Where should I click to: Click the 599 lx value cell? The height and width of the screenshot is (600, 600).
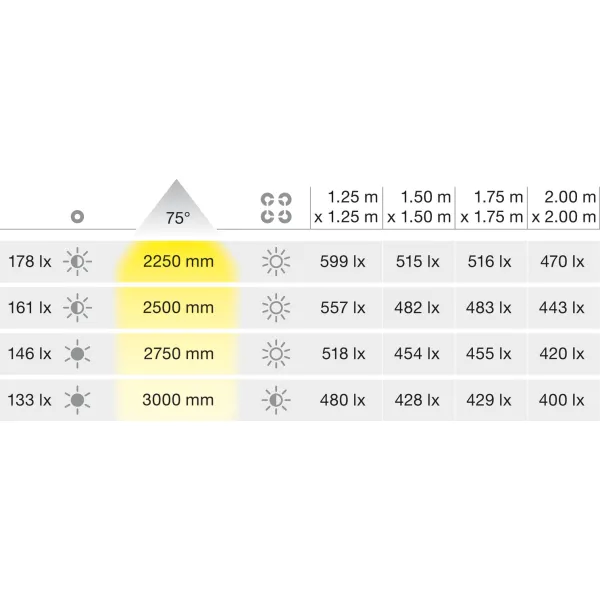point(342,262)
